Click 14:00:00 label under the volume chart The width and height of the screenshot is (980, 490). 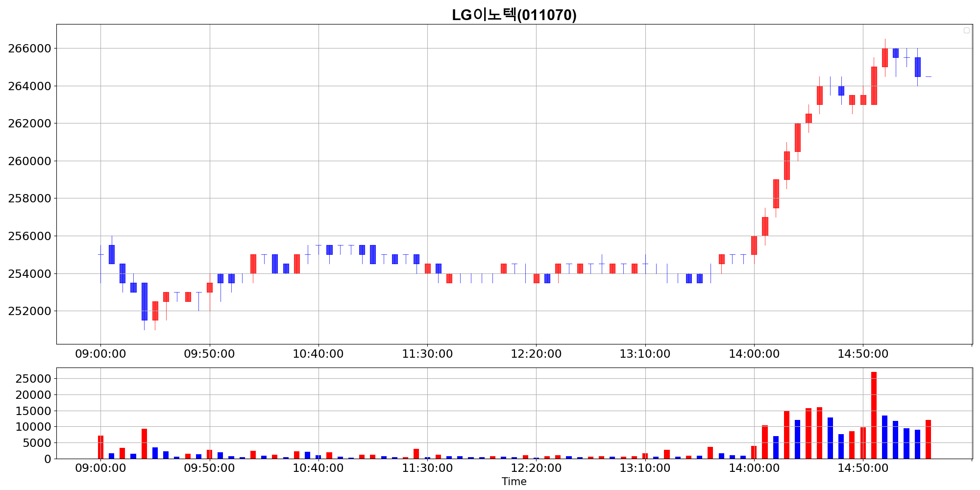tap(754, 468)
